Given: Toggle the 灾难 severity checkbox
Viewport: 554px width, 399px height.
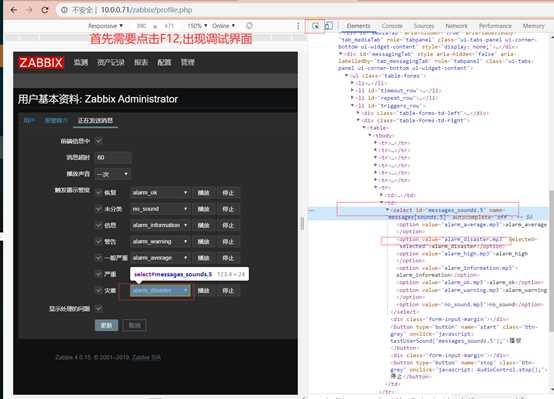Looking at the screenshot, I should [99, 291].
